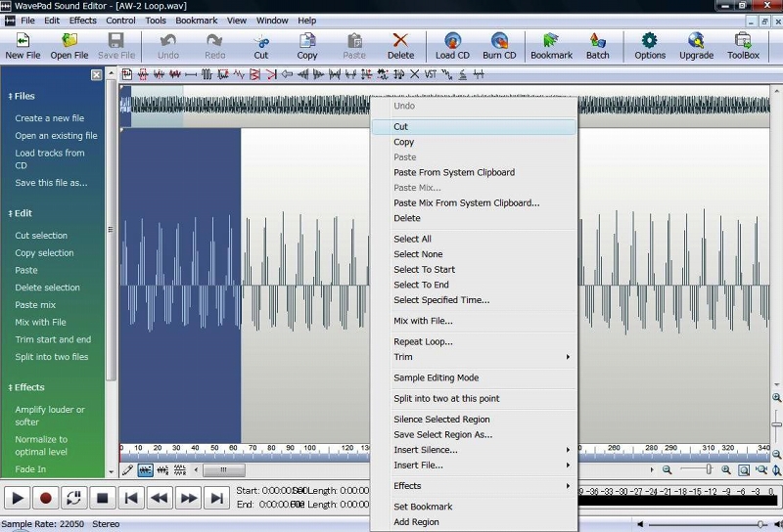
Task: Open the Effects menu in menu bar
Action: pos(83,21)
